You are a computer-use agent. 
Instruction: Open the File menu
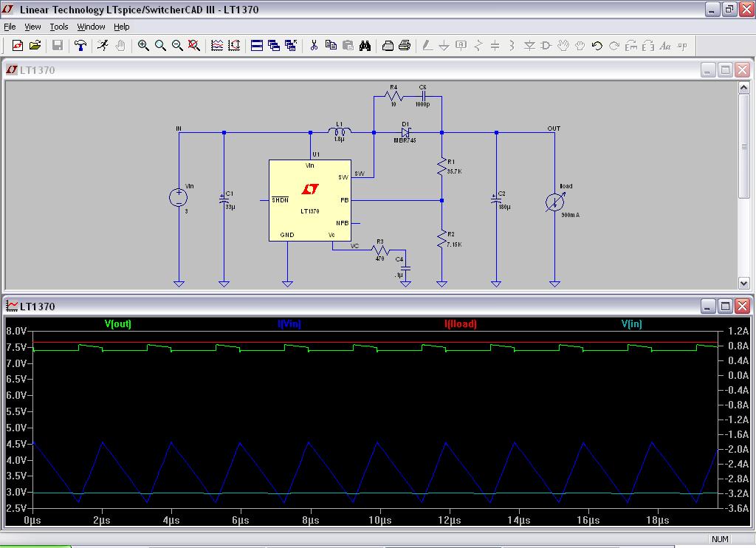10,27
